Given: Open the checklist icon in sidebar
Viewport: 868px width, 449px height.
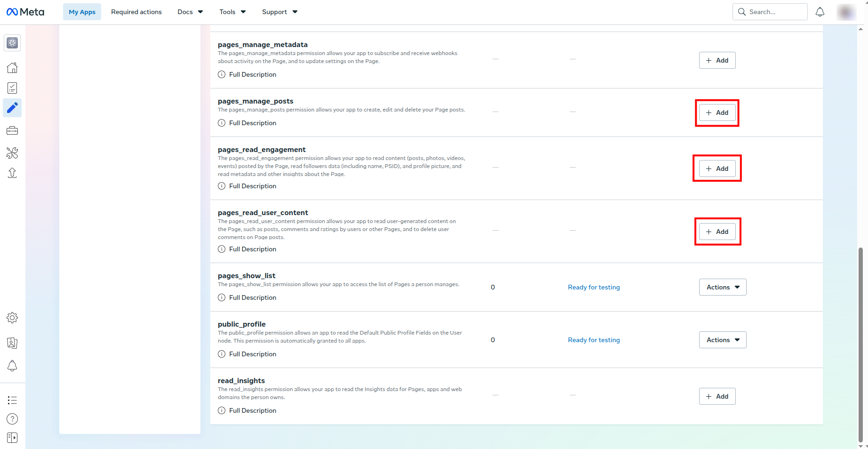Looking at the screenshot, I should (13, 88).
